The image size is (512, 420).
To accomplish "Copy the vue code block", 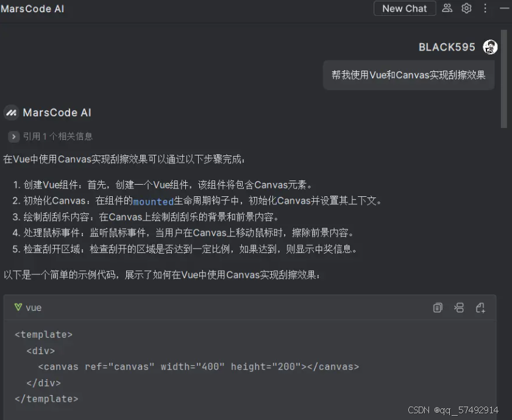I will [x=438, y=308].
